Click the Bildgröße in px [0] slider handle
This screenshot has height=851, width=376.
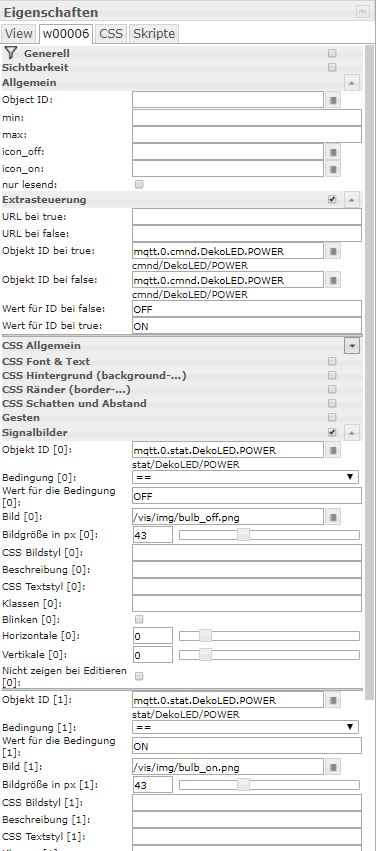(x=244, y=535)
